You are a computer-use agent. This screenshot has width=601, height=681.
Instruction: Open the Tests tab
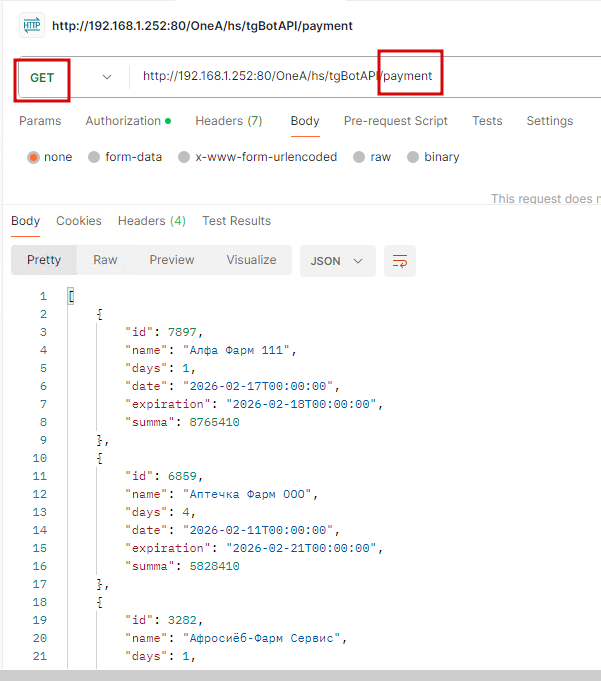pyautogui.click(x=487, y=121)
